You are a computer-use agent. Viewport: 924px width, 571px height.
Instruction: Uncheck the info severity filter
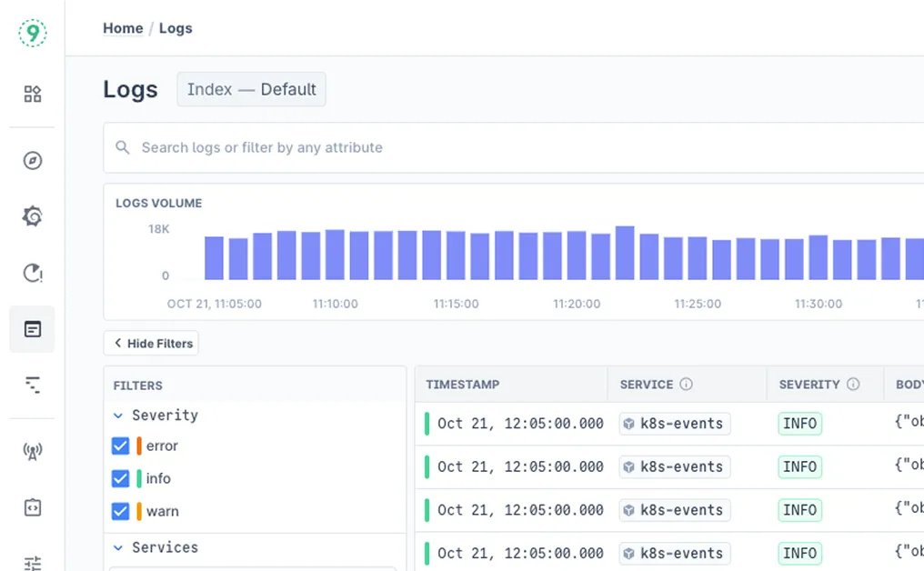tap(120, 478)
